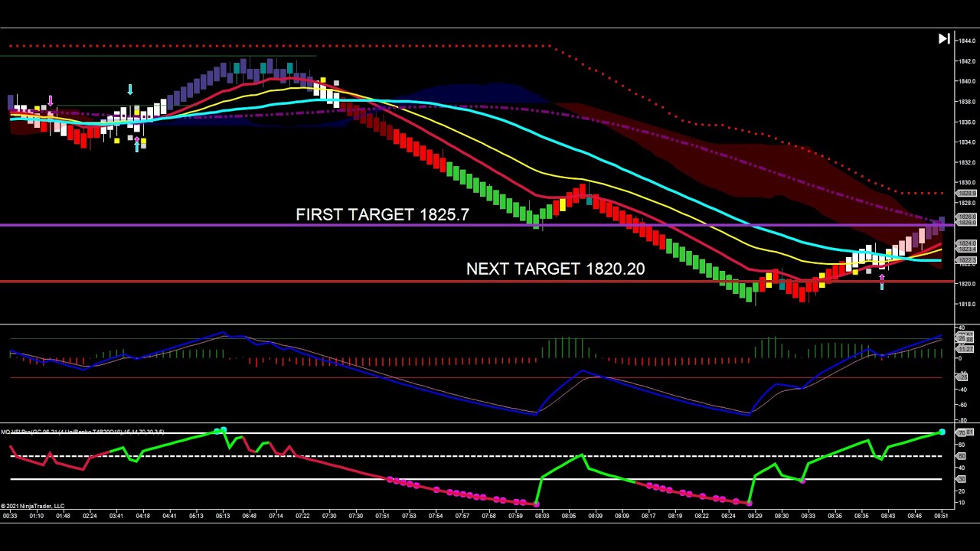Image resolution: width=980 pixels, height=551 pixels.
Task: Click the 1836.0 price axis label
Action: pyautogui.click(x=966, y=122)
